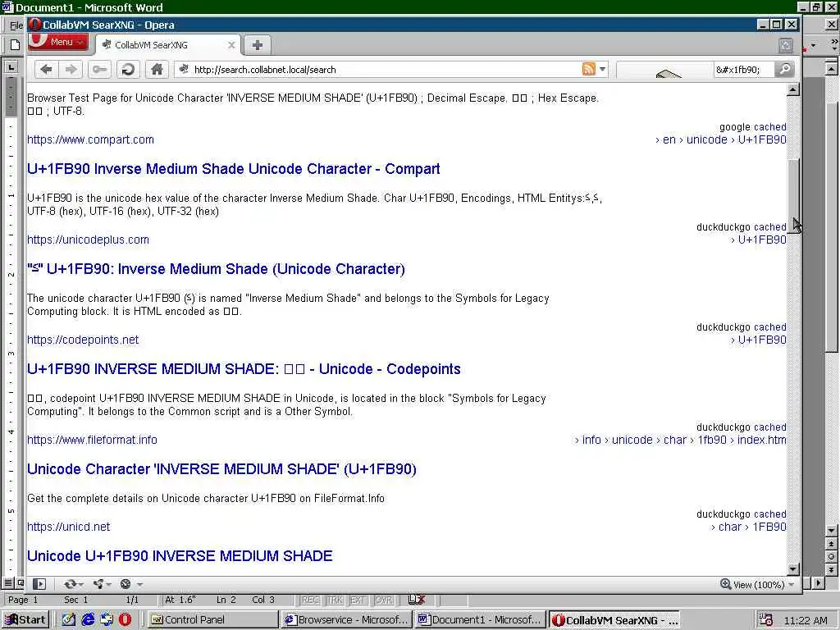
Task: Open the https://www.compart.com link
Action: point(90,139)
